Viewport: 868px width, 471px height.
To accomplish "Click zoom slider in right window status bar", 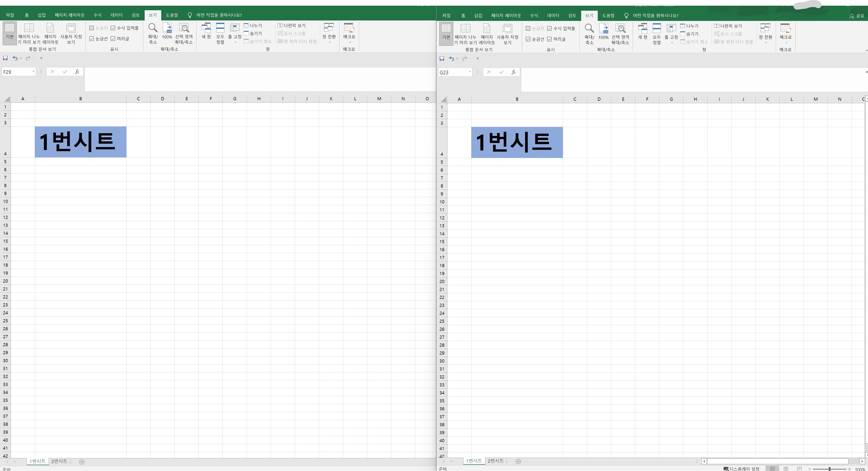I will coord(829,469).
